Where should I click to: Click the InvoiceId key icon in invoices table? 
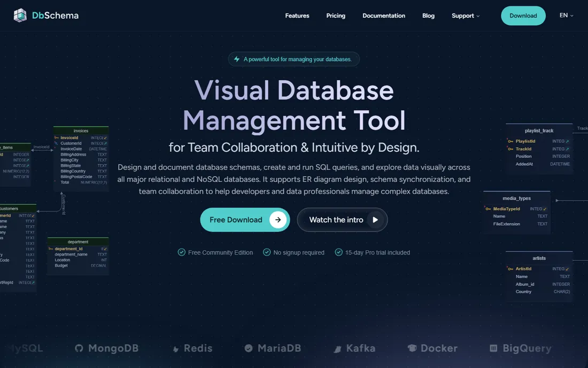pos(57,137)
